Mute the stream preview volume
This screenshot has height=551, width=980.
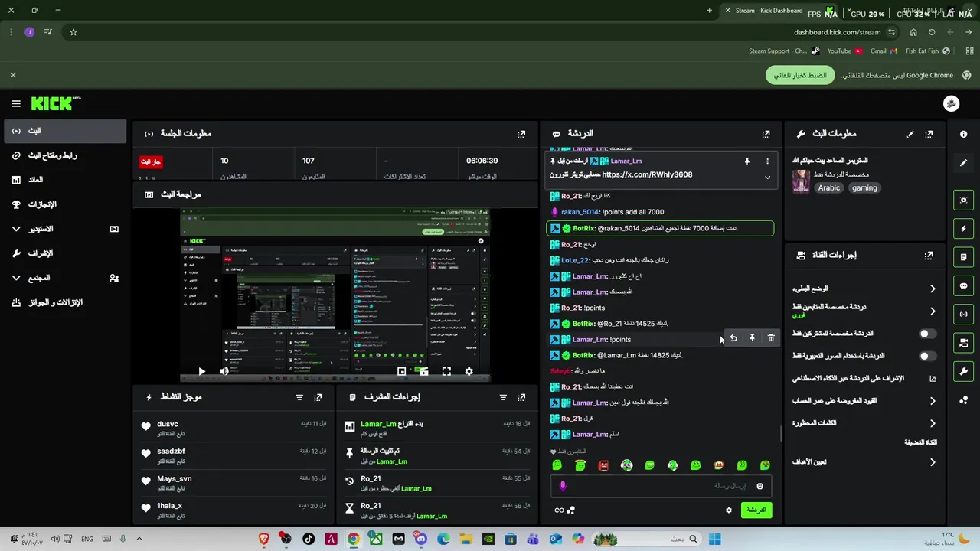coord(224,372)
